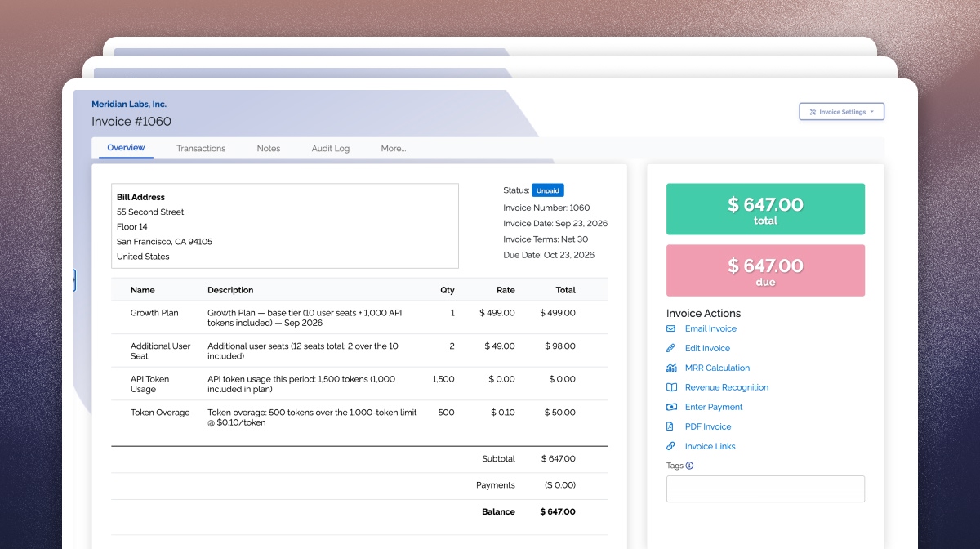Click the Invoice Terms: Net 30 text

[546, 239]
